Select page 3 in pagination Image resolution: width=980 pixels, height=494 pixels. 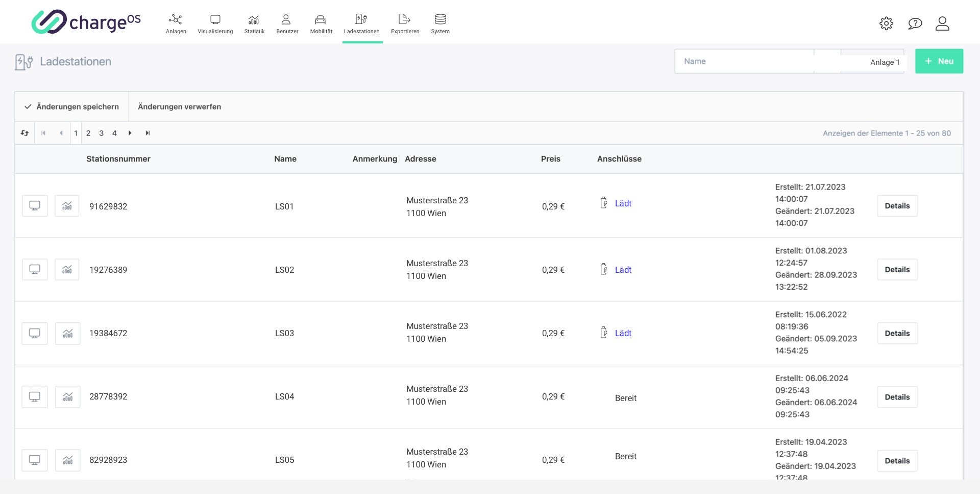pos(101,133)
